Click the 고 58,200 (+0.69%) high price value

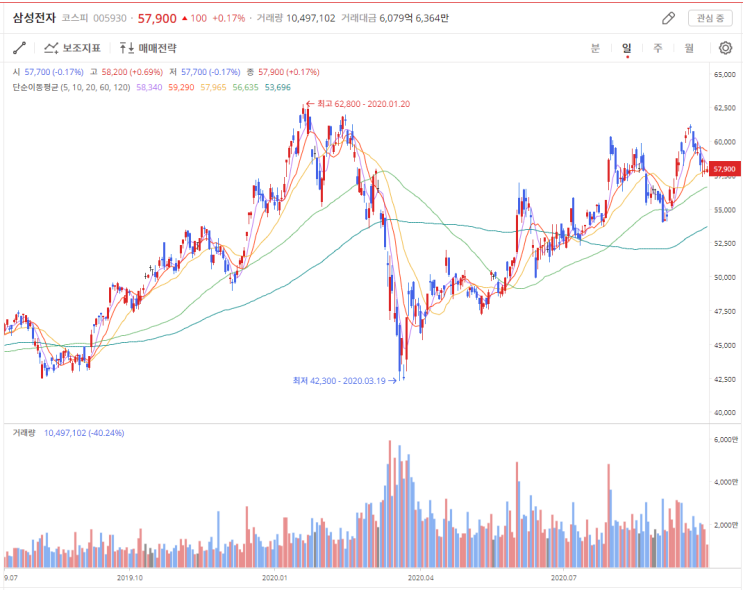[127, 72]
